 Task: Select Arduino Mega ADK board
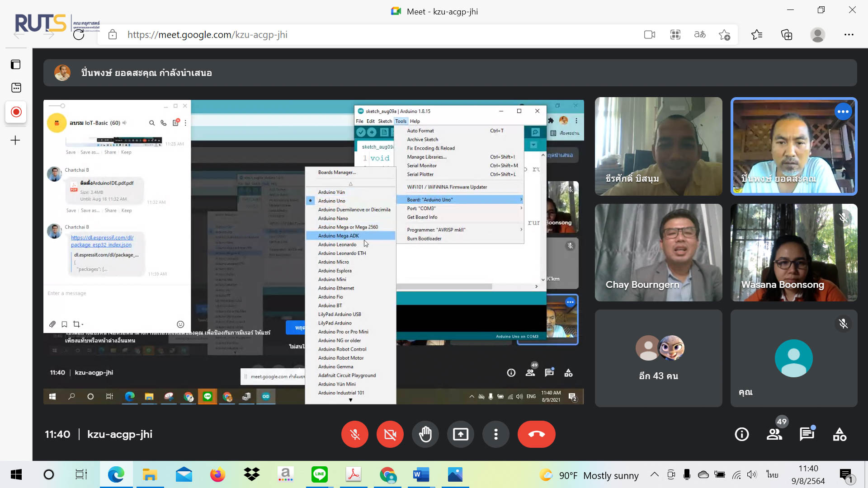tap(350, 236)
